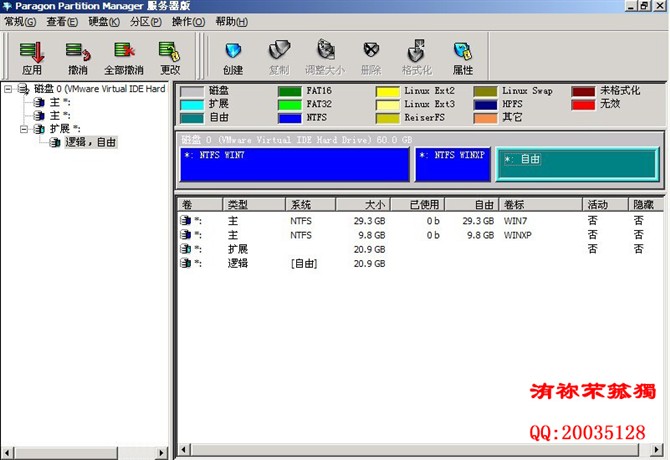Select the 逻辑, 自由 tree item
The width and height of the screenshot is (670, 460).
coord(91,142)
